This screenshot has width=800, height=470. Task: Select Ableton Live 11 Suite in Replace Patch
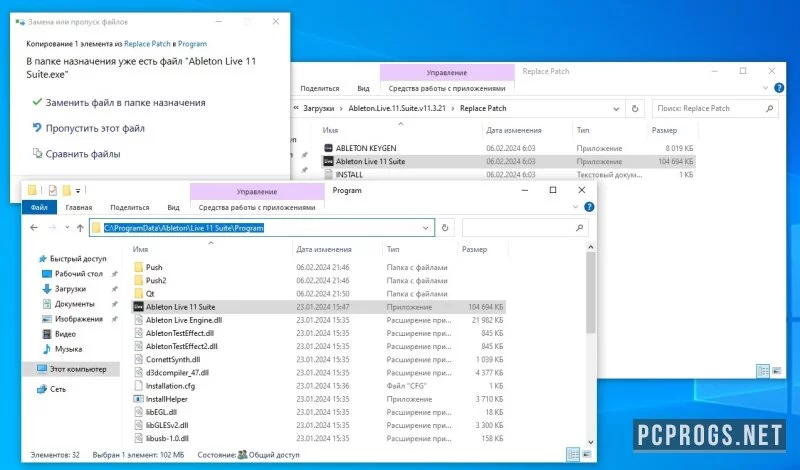pyautogui.click(x=508, y=161)
